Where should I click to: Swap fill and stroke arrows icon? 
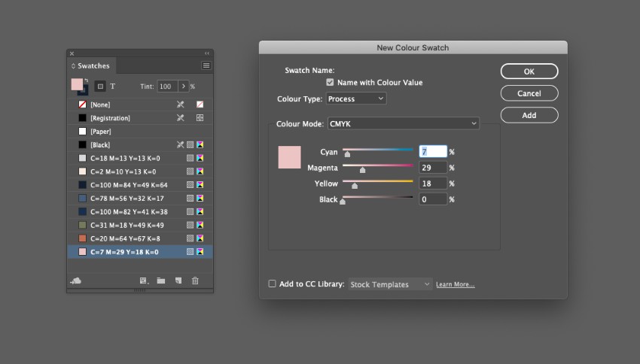(86, 80)
